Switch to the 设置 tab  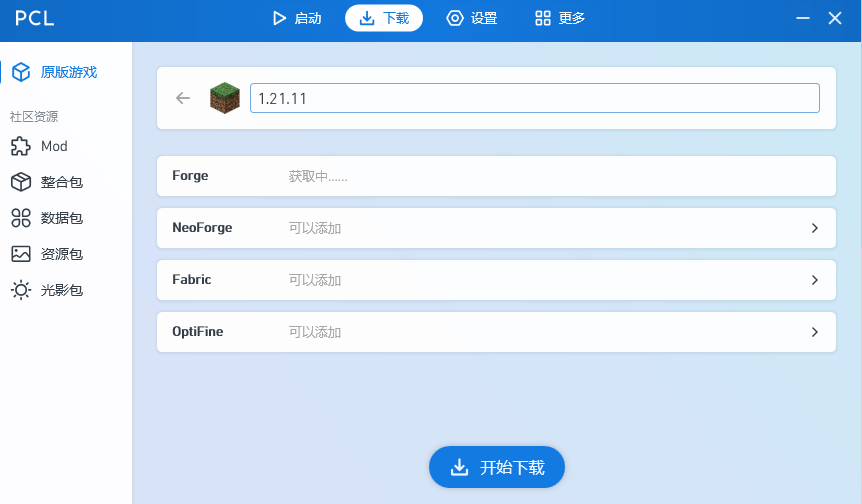pyautogui.click(x=472, y=18)
